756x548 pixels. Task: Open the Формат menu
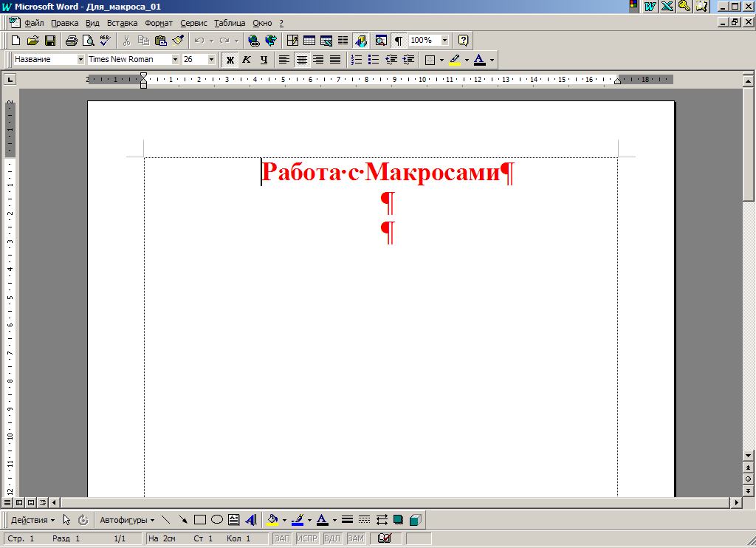point(159,23)
